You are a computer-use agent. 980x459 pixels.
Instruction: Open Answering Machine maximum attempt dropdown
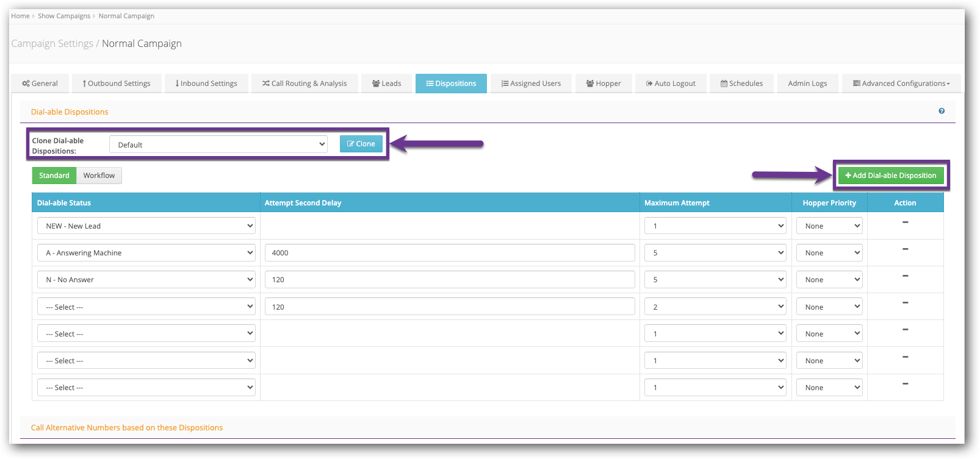(x=715, y=252)
